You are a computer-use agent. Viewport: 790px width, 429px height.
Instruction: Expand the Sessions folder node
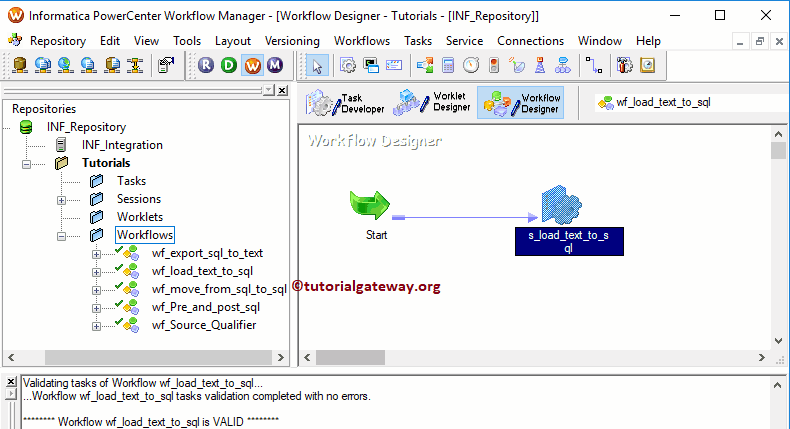61,200
